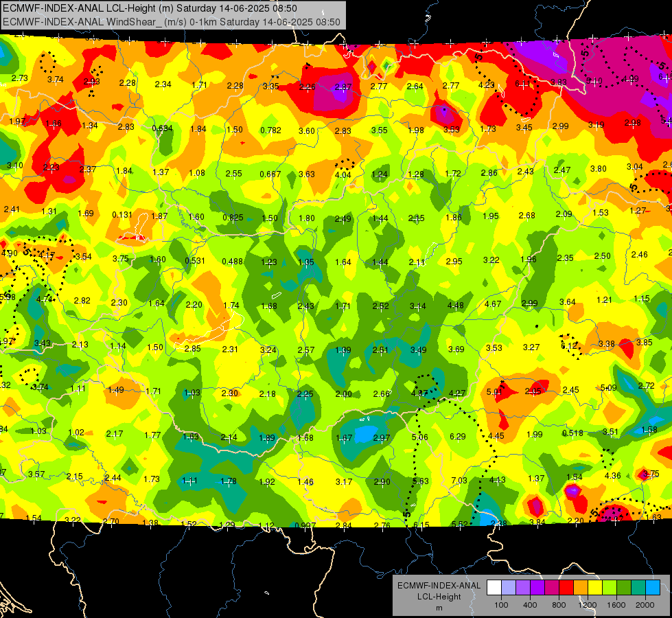
Task: Click the wind shear value 7.03
Action: (x=459, y=481)
